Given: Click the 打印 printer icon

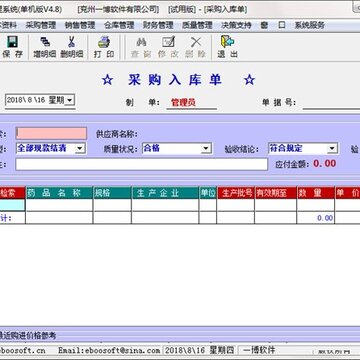Looking at the screenshot, I should coord(104,42).
